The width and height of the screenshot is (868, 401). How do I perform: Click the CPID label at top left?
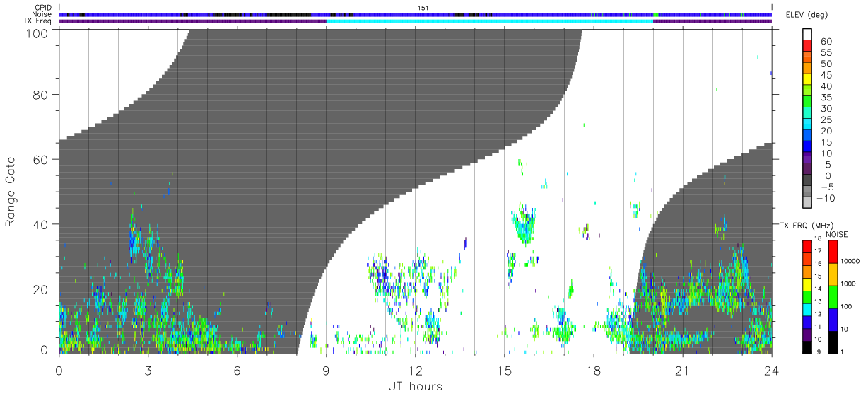point(43,8)
